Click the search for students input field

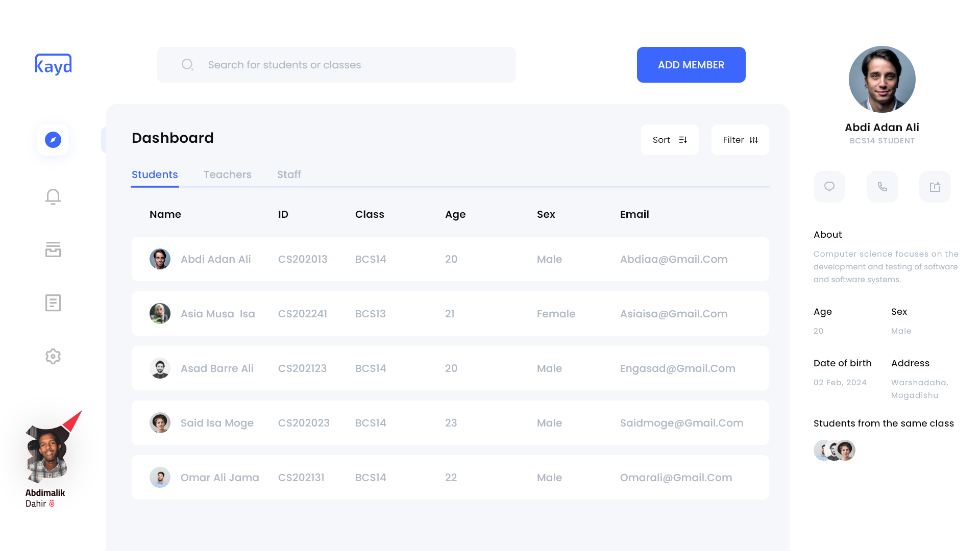tap(337, 64)
